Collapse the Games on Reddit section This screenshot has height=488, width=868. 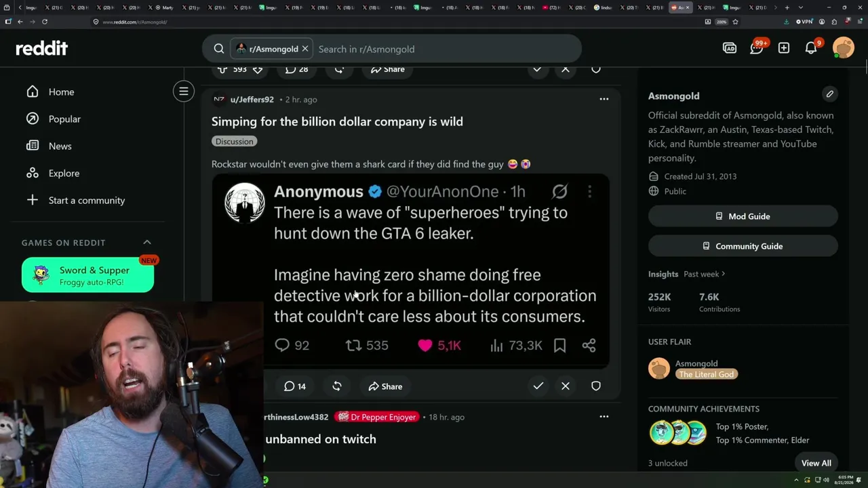147,242
